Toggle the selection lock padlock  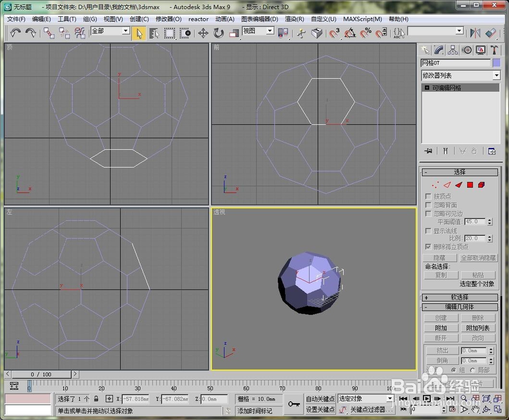96,399
